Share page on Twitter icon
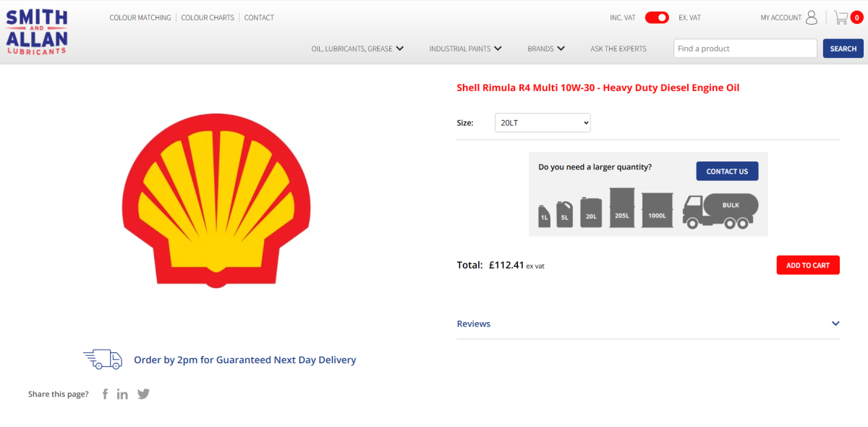Screen dimensions: 868x427 point(143,394)
